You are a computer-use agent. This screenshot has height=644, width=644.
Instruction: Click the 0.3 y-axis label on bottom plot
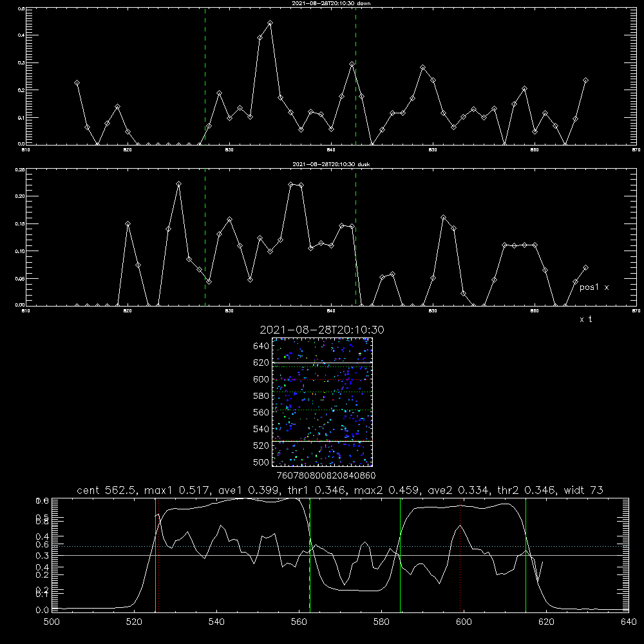43,556
